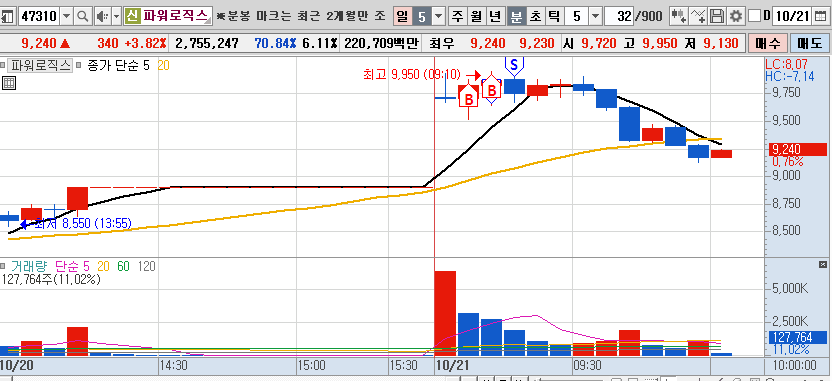
Task: Click the green 60 volume average label
Action: click(x=123, y=266)
